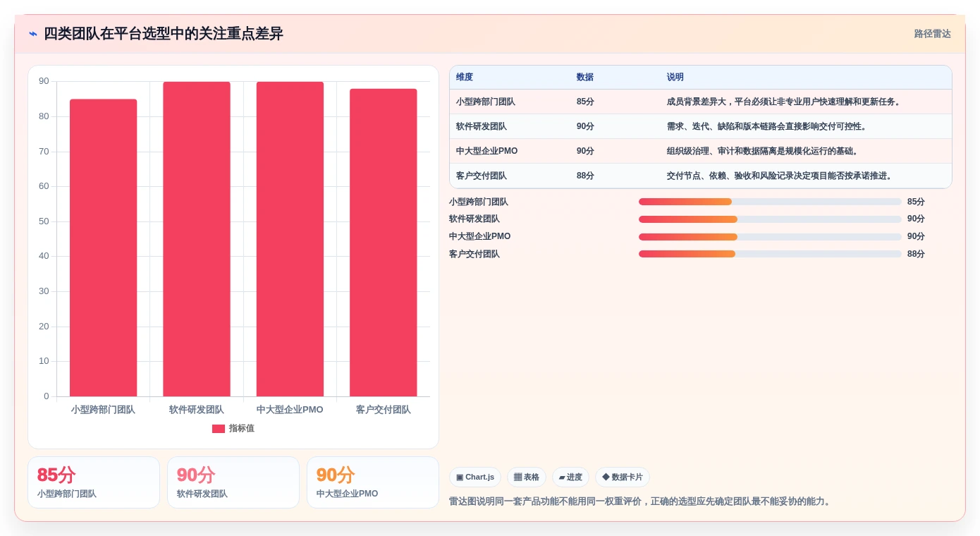This screenshot has width=980, height=536.
Task: Click the 软件研发团队 x-axis label
Action: pos(197,410)
